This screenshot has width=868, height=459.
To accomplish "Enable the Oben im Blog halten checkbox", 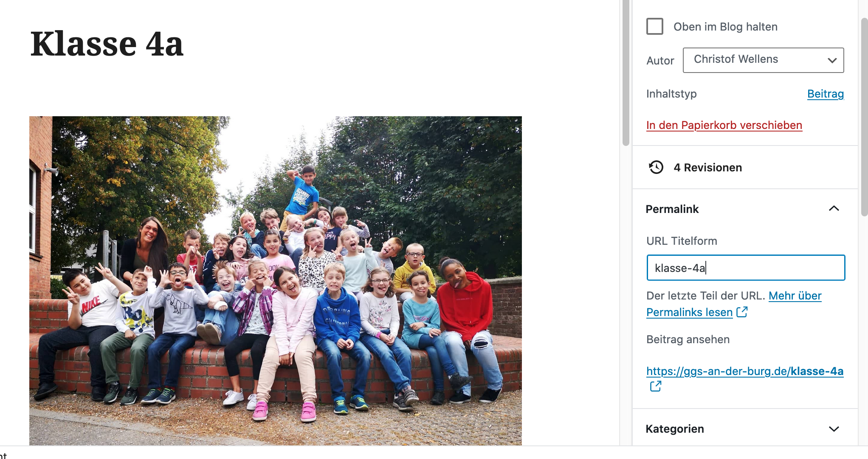I will coord(655,26).
